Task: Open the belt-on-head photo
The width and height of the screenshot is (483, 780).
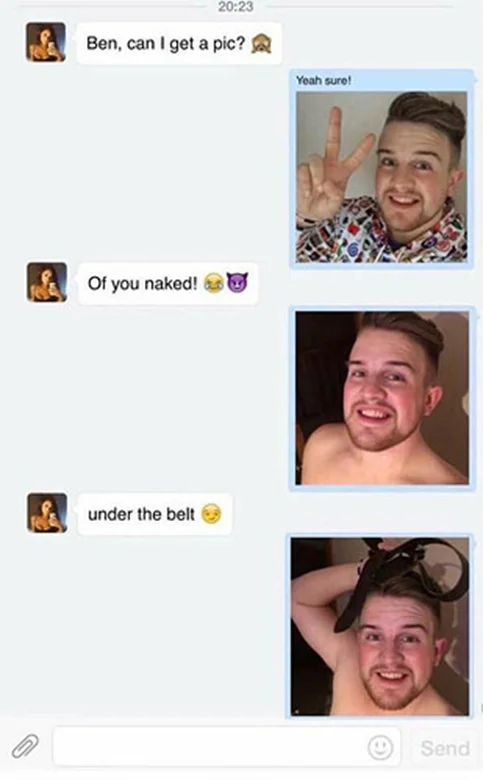Action: click(380, 626)
